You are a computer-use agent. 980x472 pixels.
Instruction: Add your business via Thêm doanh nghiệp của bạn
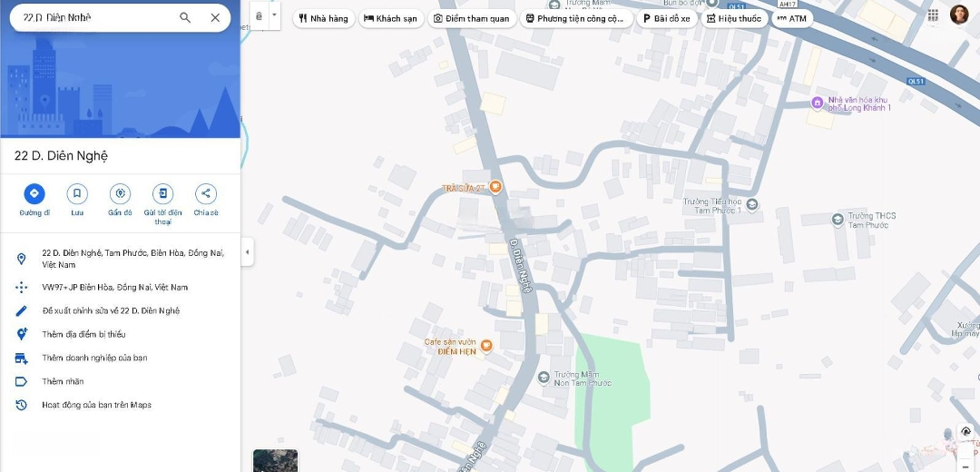[x=94, y=358]
